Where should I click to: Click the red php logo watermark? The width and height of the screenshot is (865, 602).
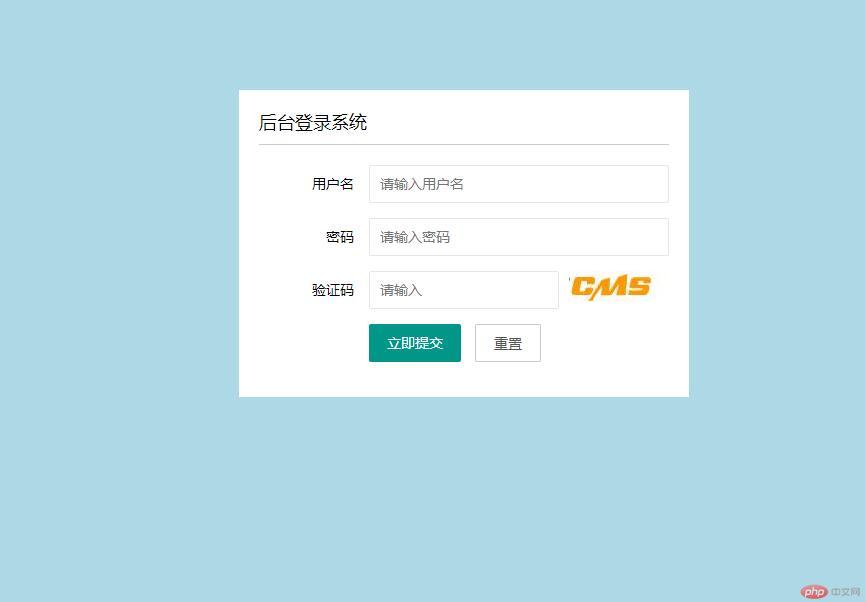[x=814, y=592]
